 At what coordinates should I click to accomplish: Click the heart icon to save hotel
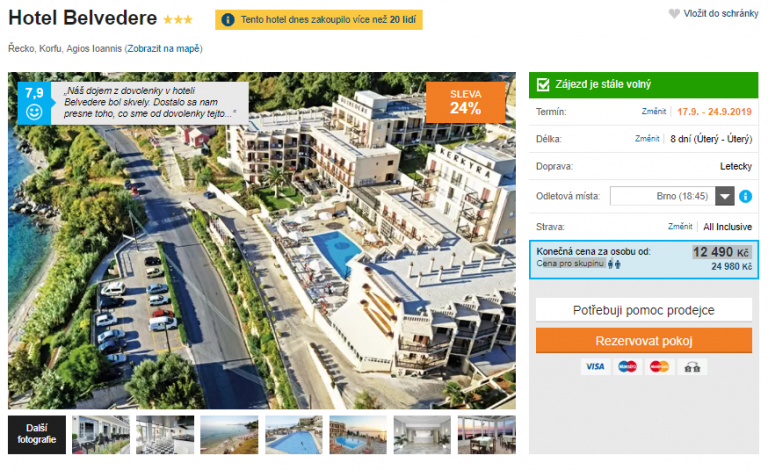tap(674, 14)
